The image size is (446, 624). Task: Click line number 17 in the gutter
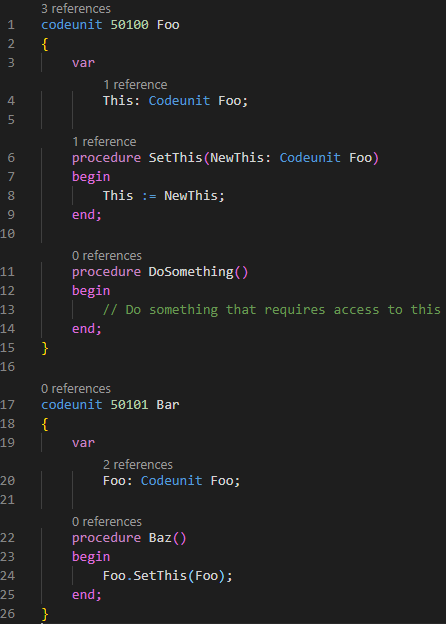click(x=8, y=405)
